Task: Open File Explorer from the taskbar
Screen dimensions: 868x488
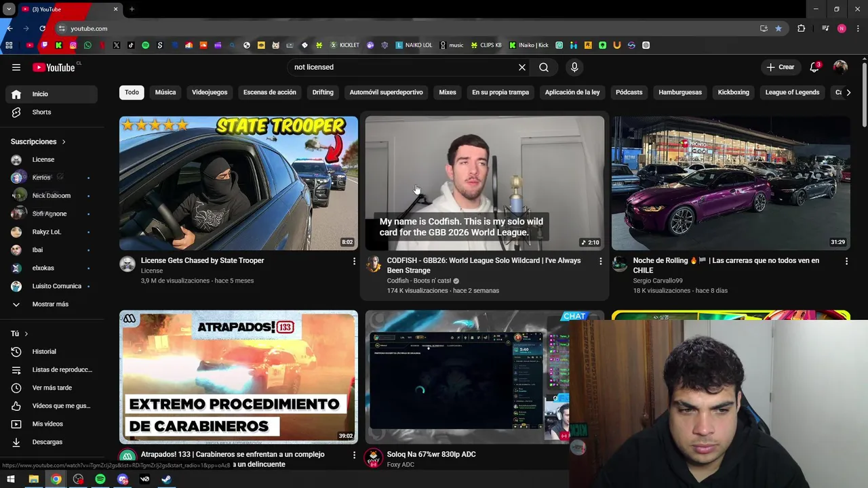Action: pos(33,479)
